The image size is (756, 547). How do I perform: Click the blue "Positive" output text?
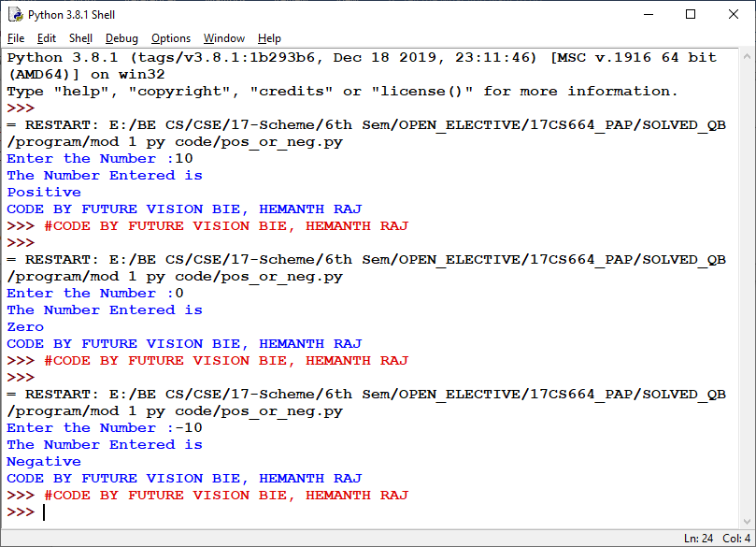43,192
